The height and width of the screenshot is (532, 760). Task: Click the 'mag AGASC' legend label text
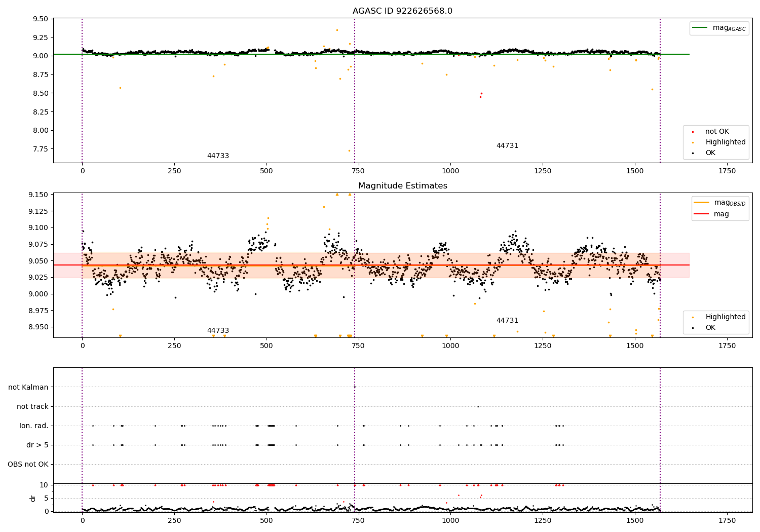pyautogui.click(x=729, y=28)
